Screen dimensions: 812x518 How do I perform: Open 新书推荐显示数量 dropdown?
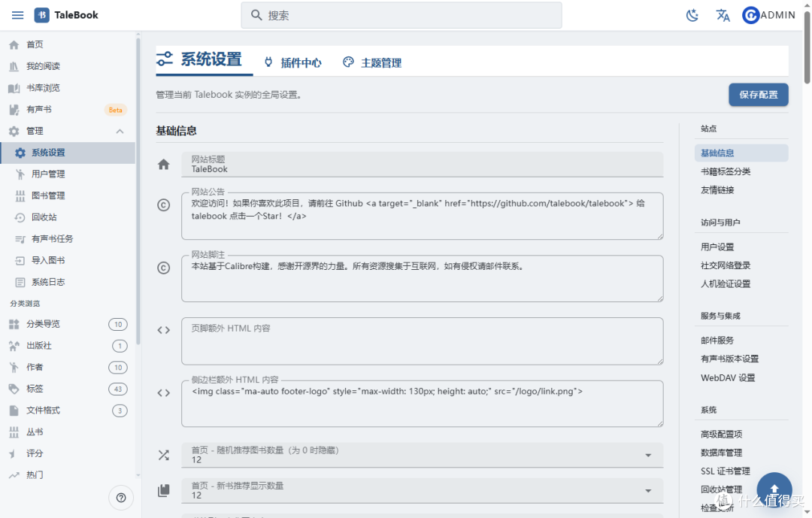pos(422,490)
